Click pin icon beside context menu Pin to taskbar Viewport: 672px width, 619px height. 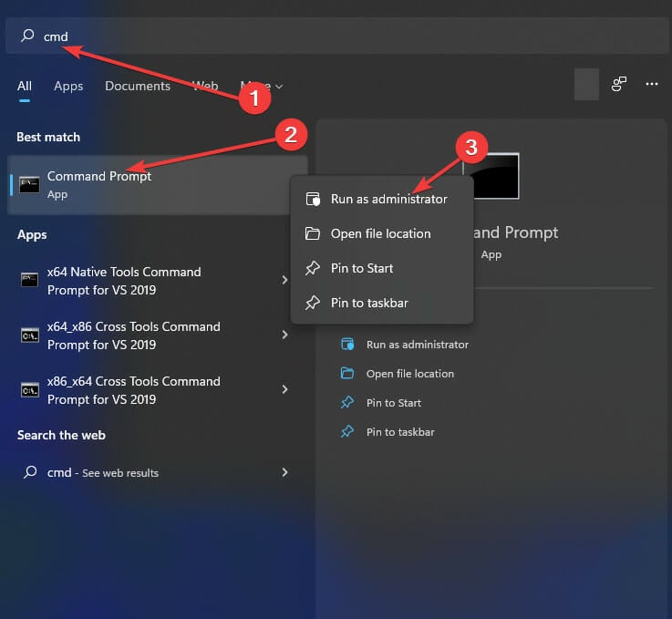click(313, 303)
